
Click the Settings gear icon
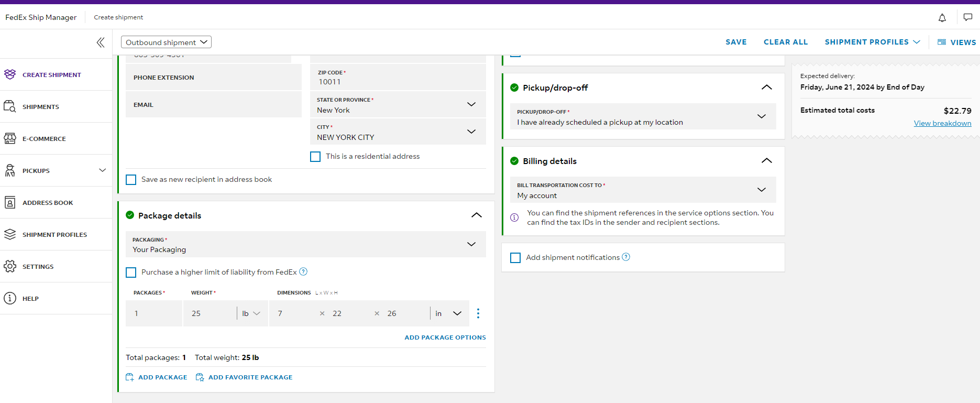(x=10, y=266)
